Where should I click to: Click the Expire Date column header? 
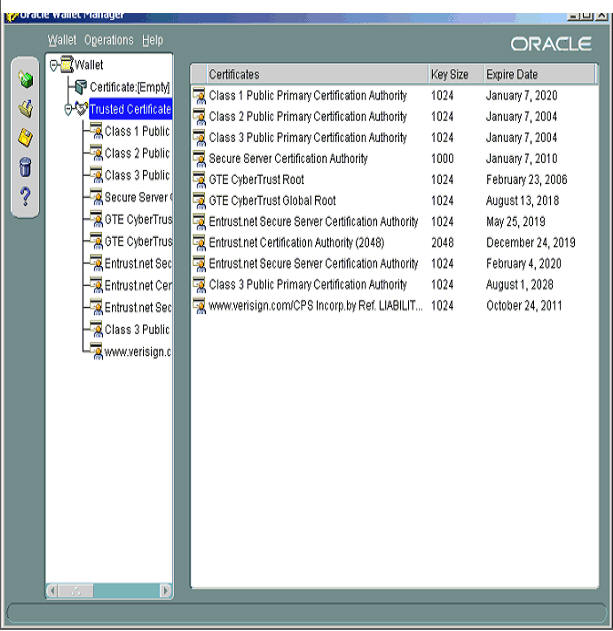pos(539,74)
